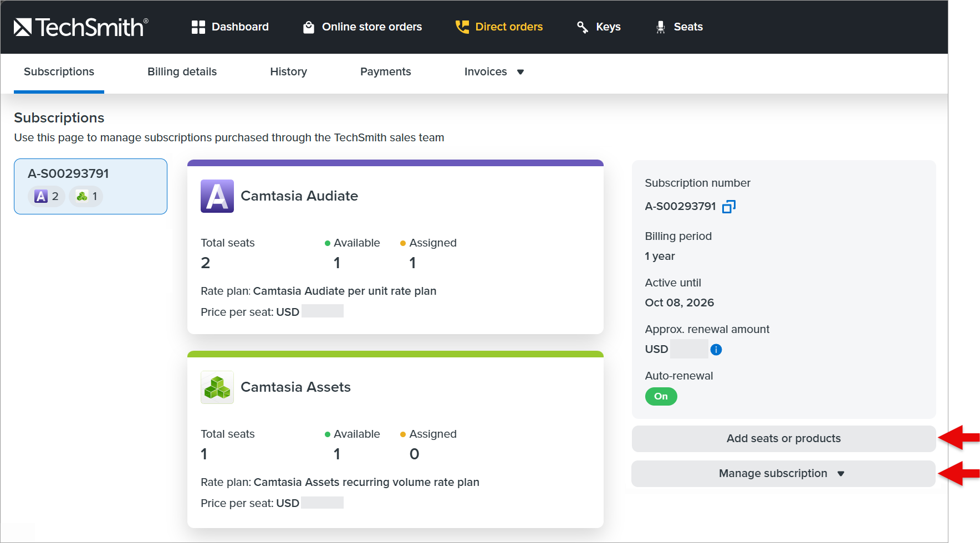Screen dimensions: 980x543
Task: Click Audiate Total seats value 2
Action: pos(205,263)
